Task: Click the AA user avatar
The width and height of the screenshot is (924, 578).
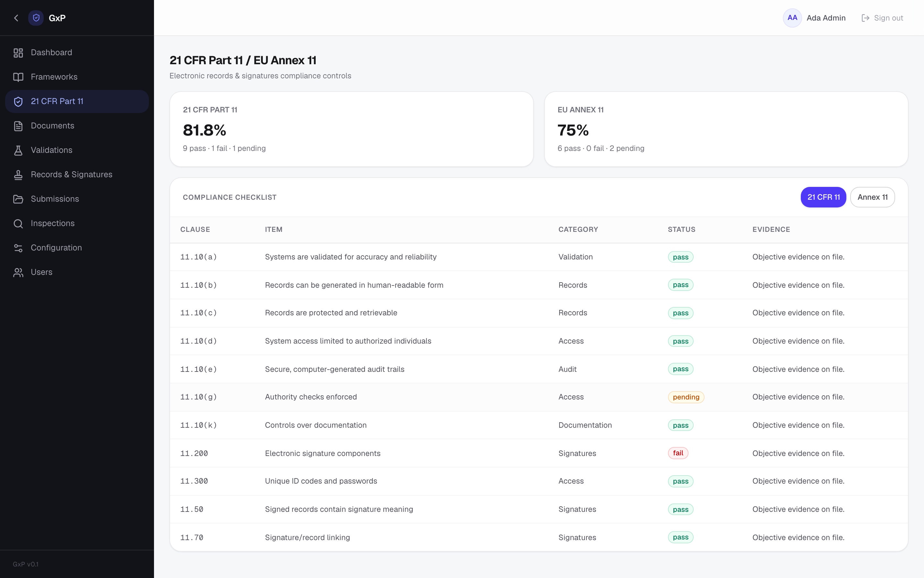Action: pyautogui.click(x=792, y=18)
